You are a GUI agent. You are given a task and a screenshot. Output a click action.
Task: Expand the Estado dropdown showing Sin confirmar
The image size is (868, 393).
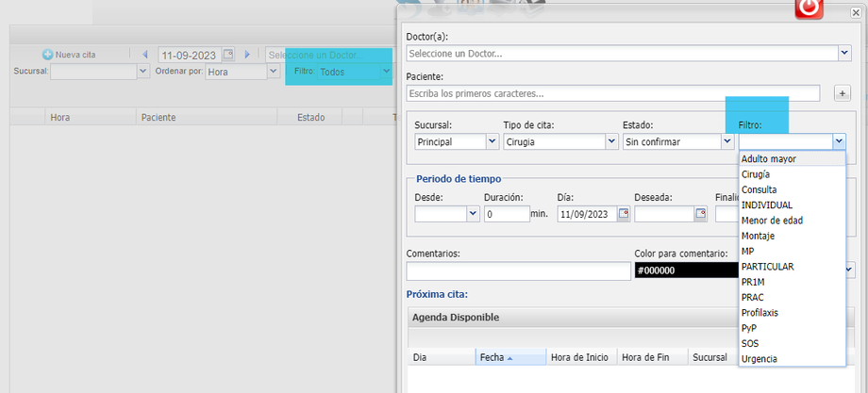(x=727, y=141)
